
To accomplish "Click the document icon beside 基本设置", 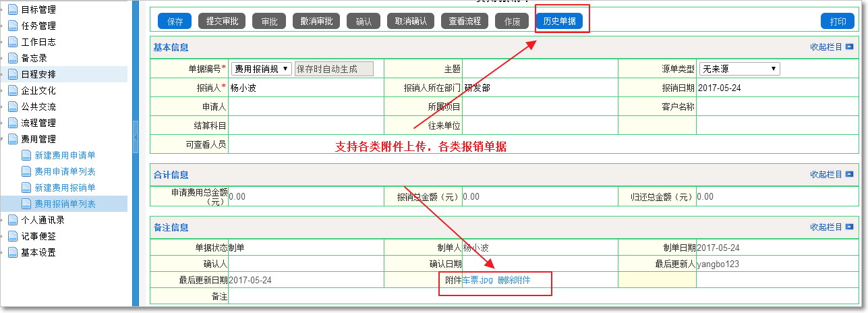I will (x=12, y=252).
